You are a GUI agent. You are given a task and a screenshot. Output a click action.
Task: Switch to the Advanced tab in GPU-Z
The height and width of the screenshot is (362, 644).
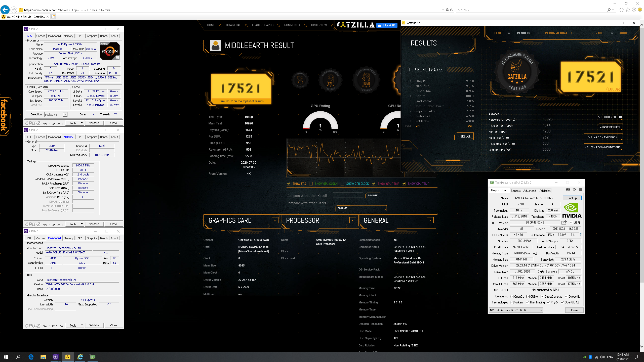[530, 191]
